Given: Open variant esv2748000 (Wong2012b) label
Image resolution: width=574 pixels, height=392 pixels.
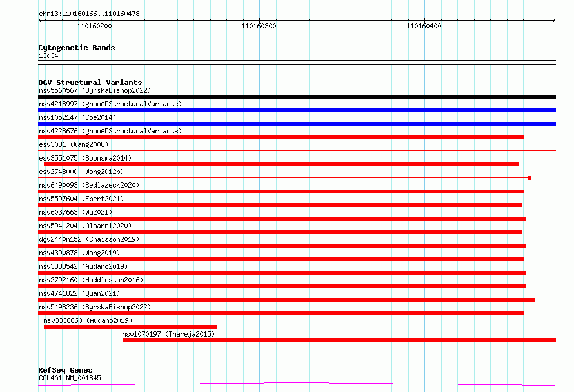Looking at the screenshot, I should [x=81, y=171].
